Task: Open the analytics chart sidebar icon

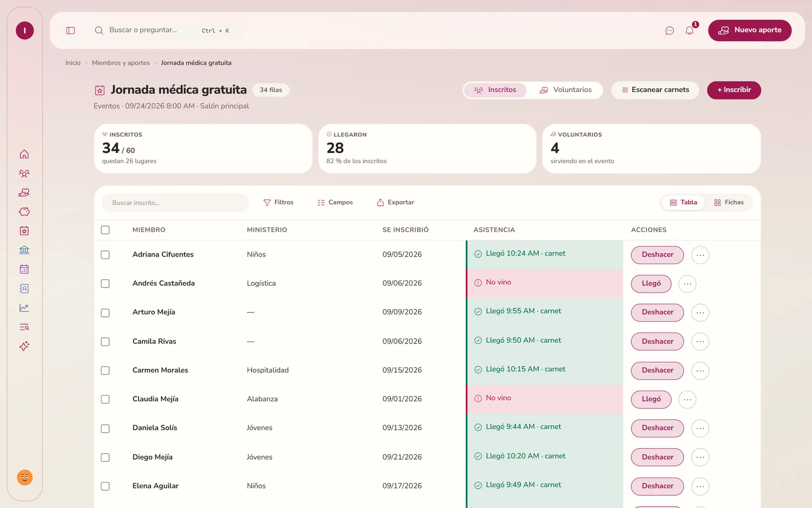Action: coord(24,308)
